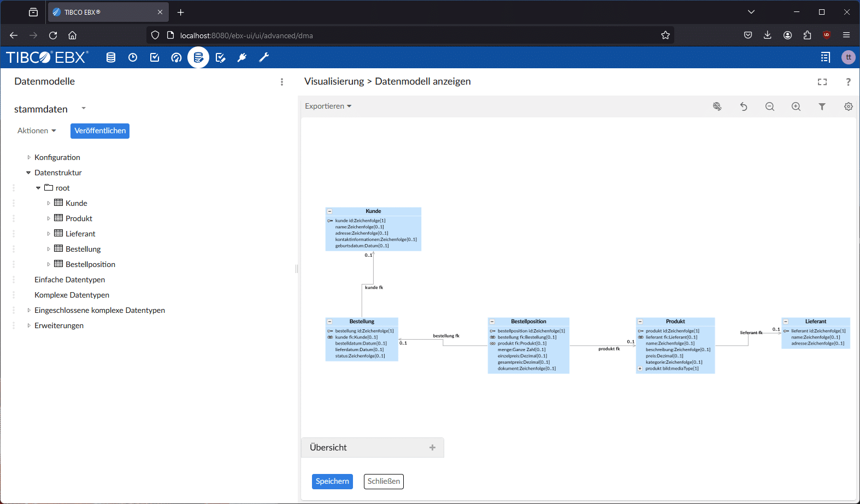The width and height of the screenshot is (860, 504).
Task: Switch diagram view to full screen
Action: 822,82
